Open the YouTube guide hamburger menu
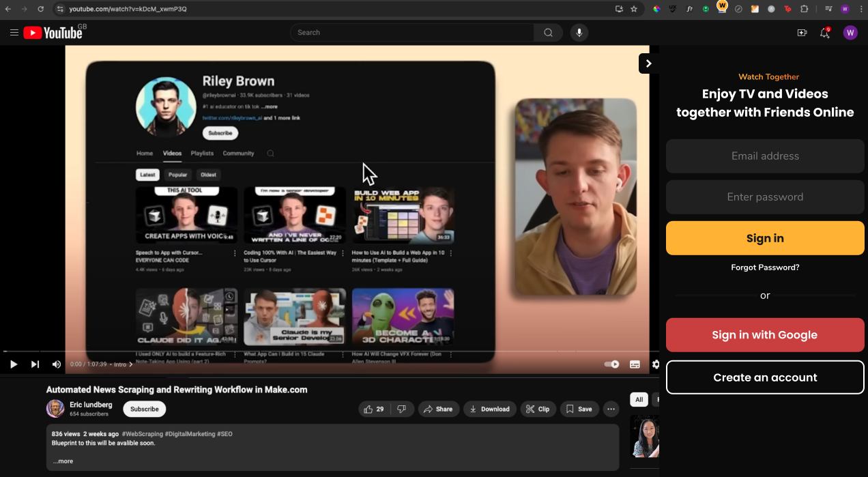Image resolution: width=868 pixels, height=477 pixels. tap(14, 32)
